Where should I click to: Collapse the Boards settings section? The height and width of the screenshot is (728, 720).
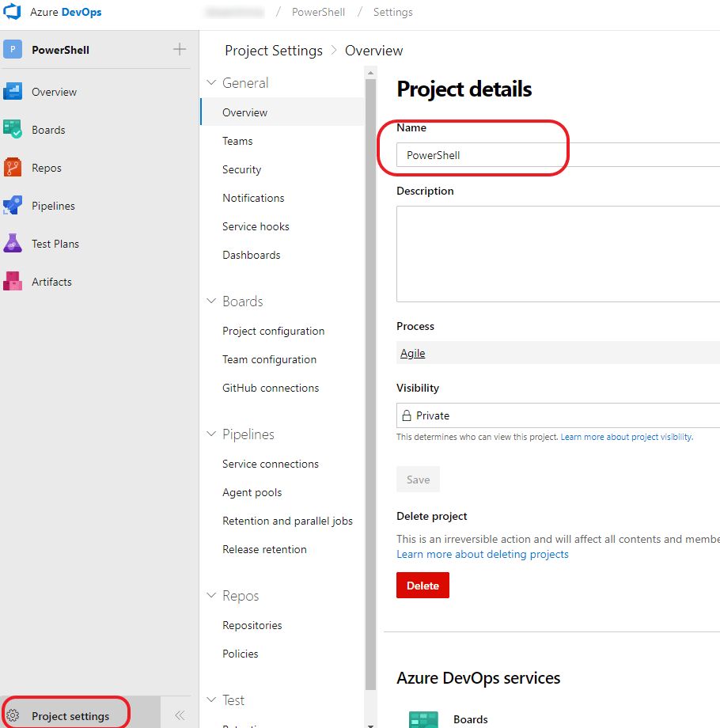click(x=211, y=301)
